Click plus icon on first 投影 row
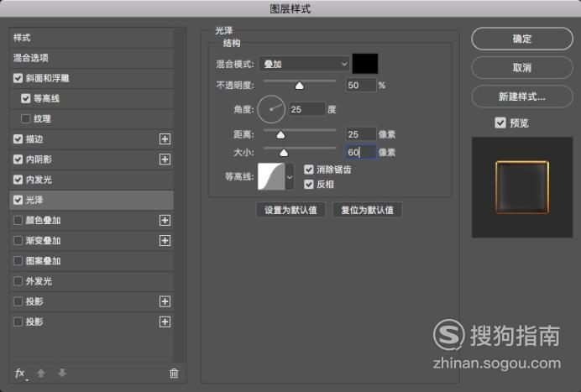This screenshot has height=392, width=581. pyautogui.click(x=165, y=301)
